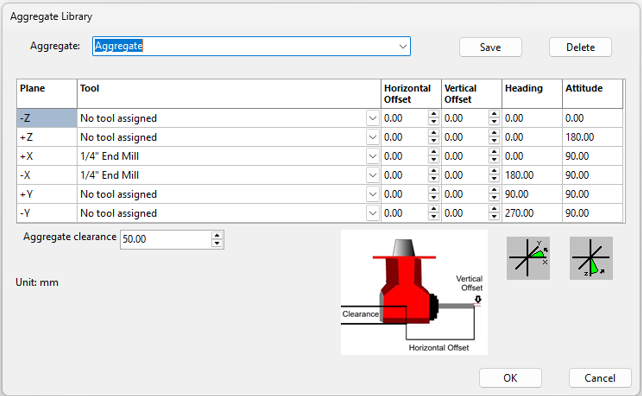
Task: Click the 0.00 attitude value for -Z
Action: [x=574, y=118]
